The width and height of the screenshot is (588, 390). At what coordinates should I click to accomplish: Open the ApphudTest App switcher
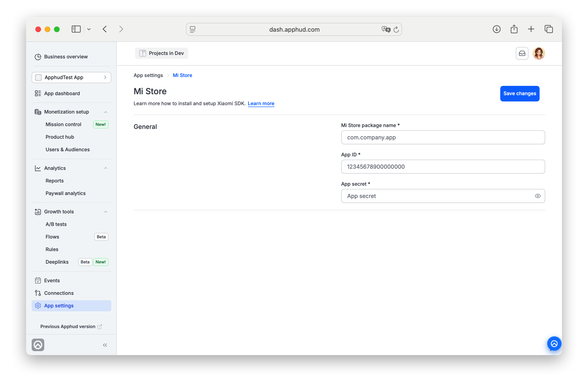tap(71, 77)
